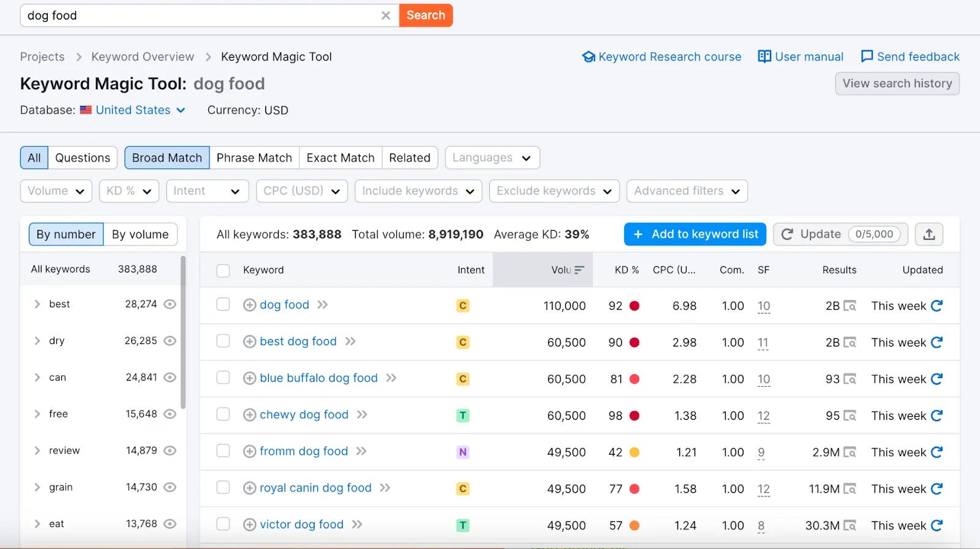Click plus icon next to chewy dog food
The width and height of the screenshot is (980, 549).
(249, 415)
